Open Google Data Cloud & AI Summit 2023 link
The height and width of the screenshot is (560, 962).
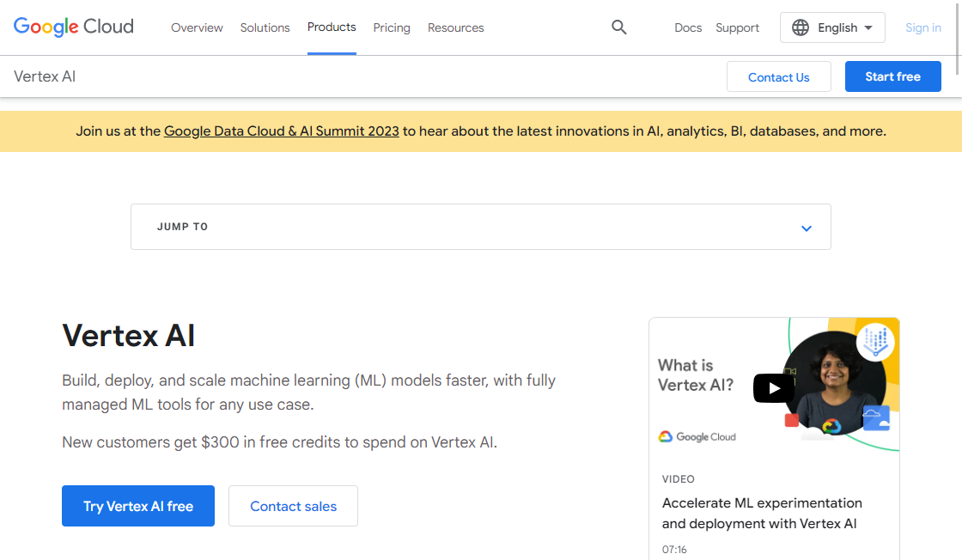click(x=282, y=131)
